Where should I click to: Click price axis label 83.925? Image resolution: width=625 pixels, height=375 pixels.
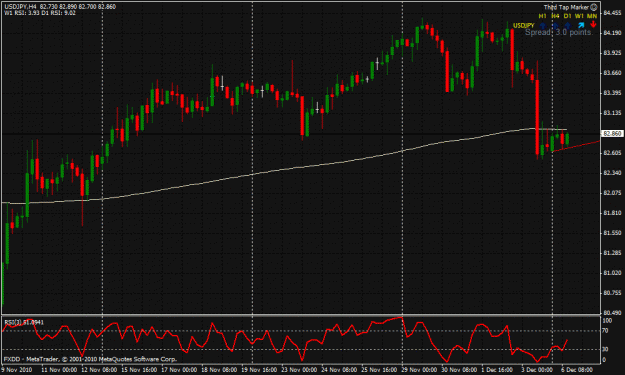[x=612, y=53]
